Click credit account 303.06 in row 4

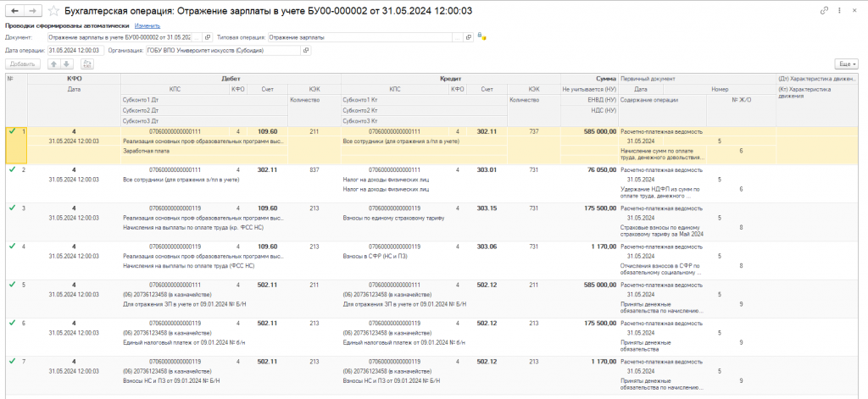point(487,247)
